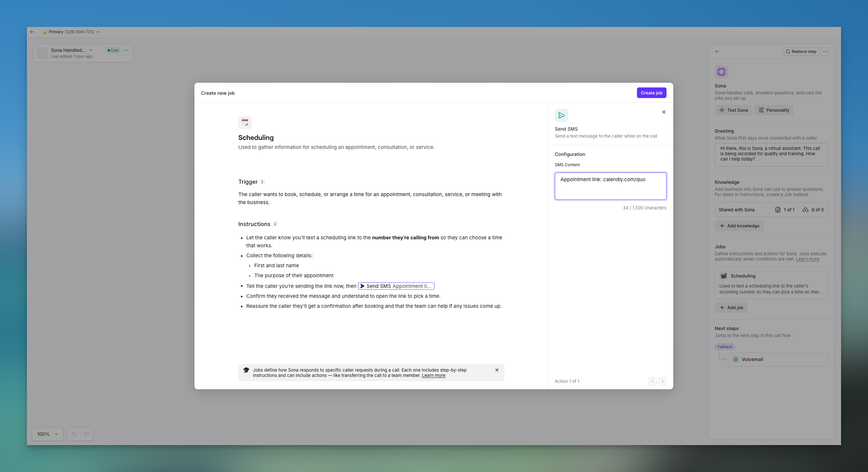Open the 100% zoom level dropdown
868x472 pixels.
(x=48, y=434)
